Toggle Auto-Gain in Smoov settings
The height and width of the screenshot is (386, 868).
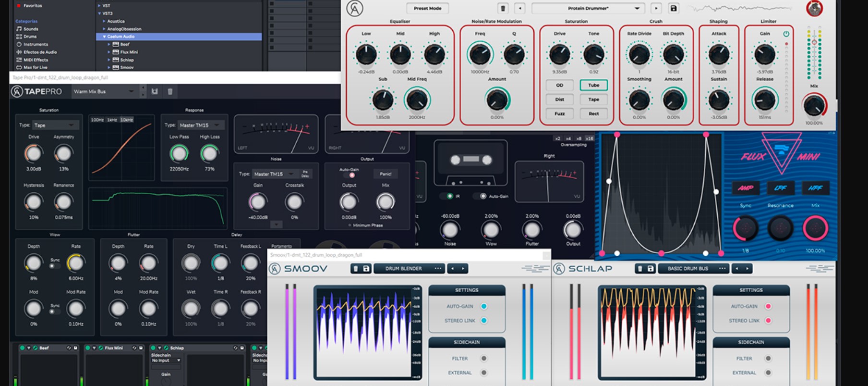[x=484, y=306]
